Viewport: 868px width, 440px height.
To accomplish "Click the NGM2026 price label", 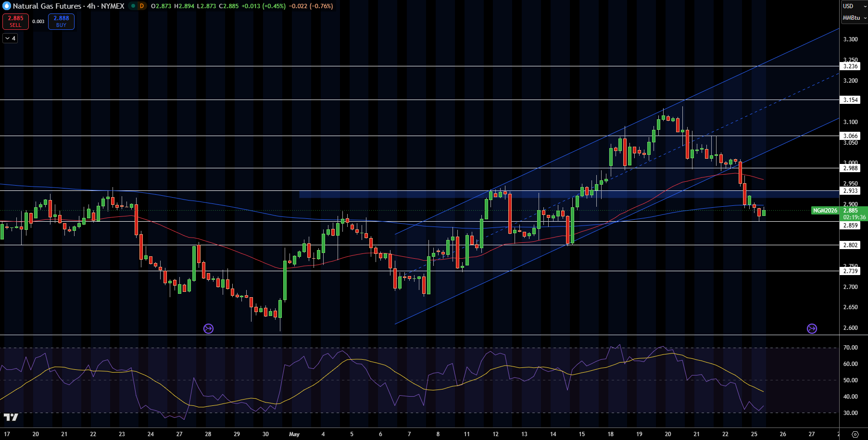I will pos(825,211).
